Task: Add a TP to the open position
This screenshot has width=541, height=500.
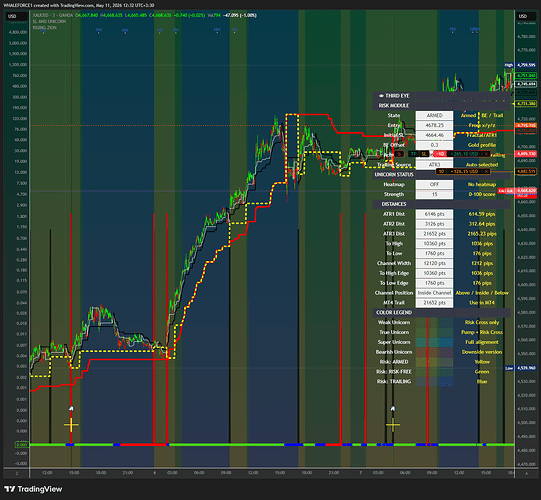Action: (x=413, y=154)
